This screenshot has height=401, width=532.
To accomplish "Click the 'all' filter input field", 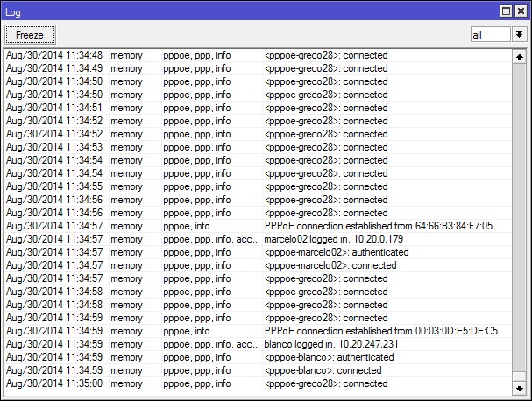I will coord(490,34).
